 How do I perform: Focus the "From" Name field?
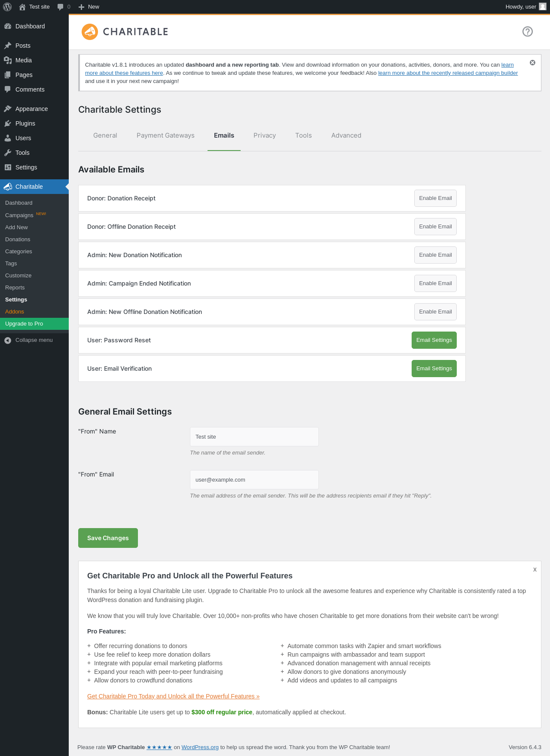pyautogui.click(x=254, y=436)
